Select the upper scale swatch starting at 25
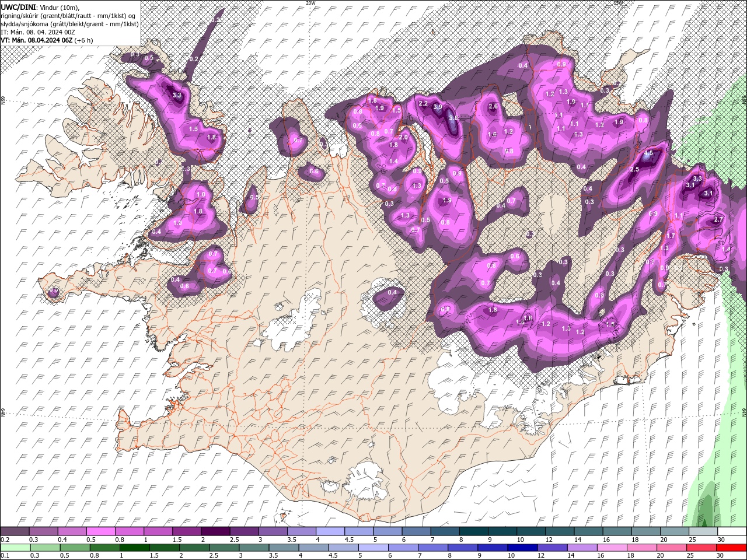Image resolution: width=747 pixels, height=560 pixels. pyautogui.click(x=703, y=531)
